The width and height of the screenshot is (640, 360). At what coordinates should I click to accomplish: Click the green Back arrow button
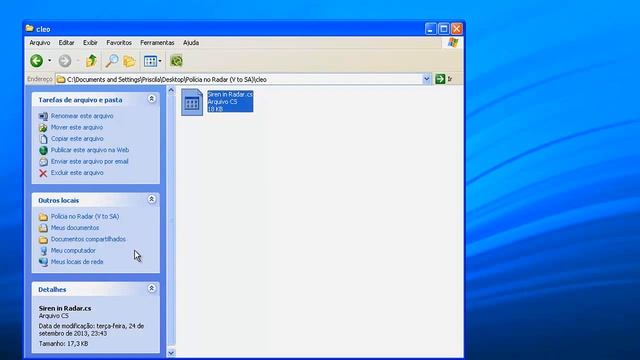click(x=36, y=61)
